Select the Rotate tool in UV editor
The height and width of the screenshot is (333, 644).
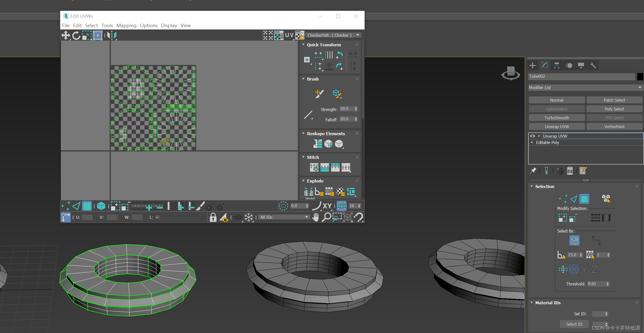tap(76, 35)
